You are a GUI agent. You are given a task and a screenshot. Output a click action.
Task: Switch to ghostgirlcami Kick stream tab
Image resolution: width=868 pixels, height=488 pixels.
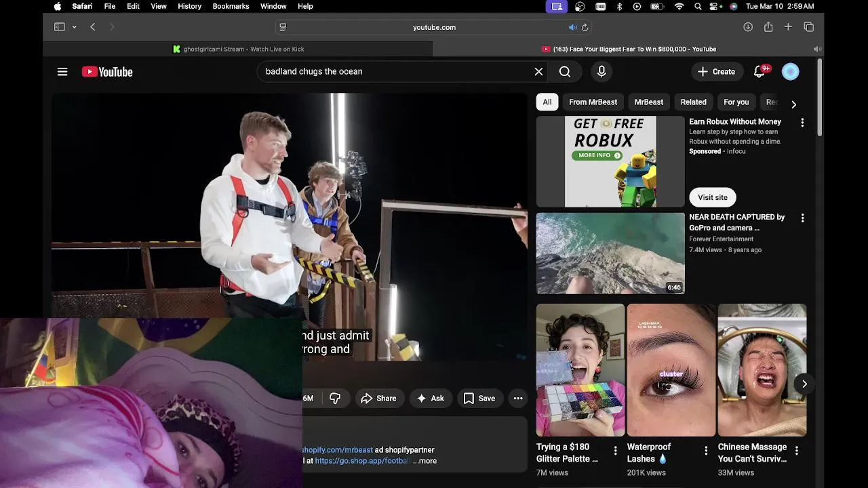(238, 49)
